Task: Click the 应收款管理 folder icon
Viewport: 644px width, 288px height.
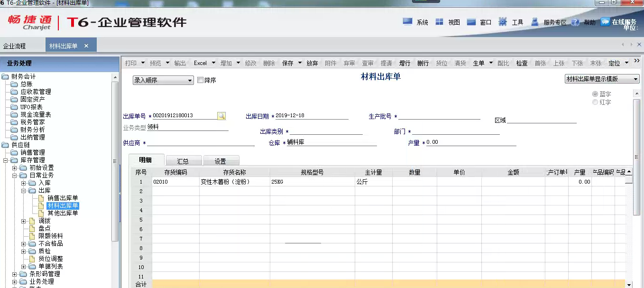Action: tap(14, 92)
